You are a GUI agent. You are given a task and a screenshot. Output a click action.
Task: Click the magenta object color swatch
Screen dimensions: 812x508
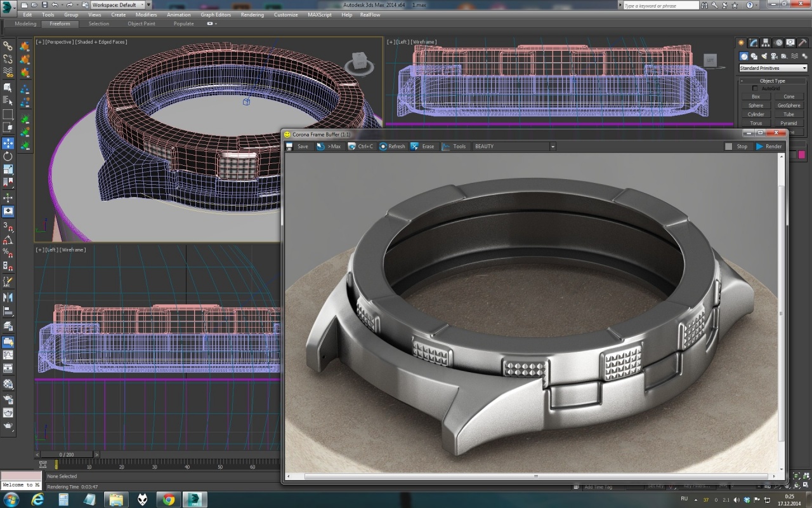coord(802,154)
